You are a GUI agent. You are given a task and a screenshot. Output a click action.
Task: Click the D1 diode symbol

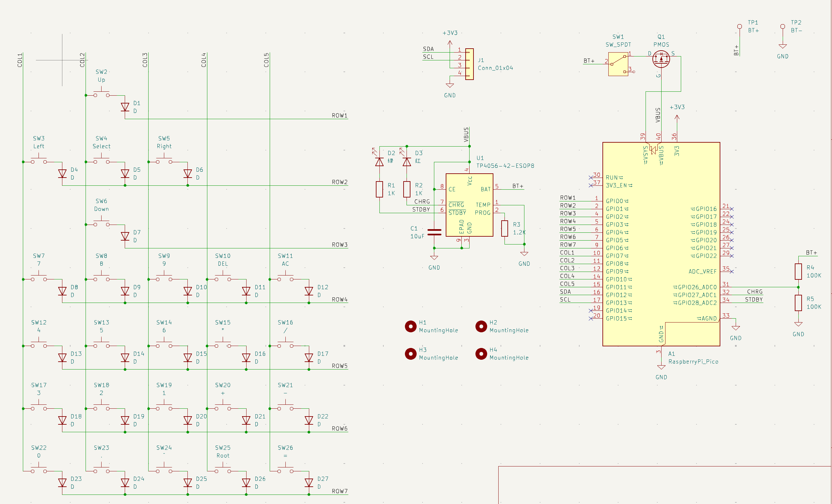pyautogui.click(x=125, y=107)
